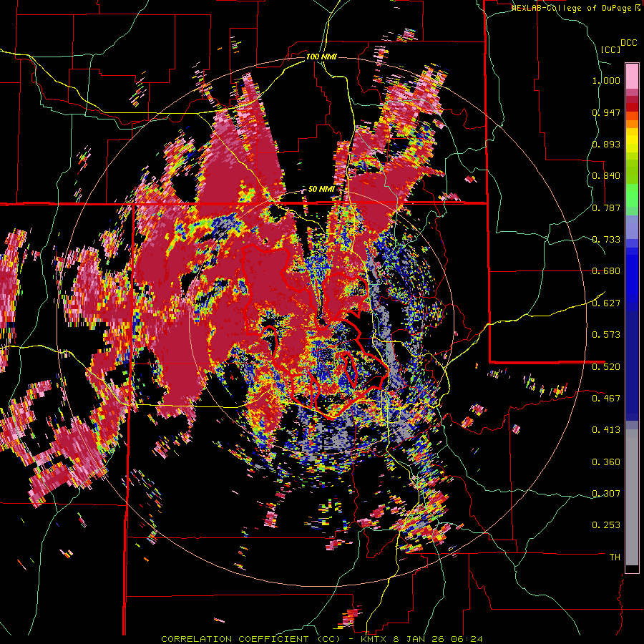Click the 0.413 legend value

click(606, 430)
